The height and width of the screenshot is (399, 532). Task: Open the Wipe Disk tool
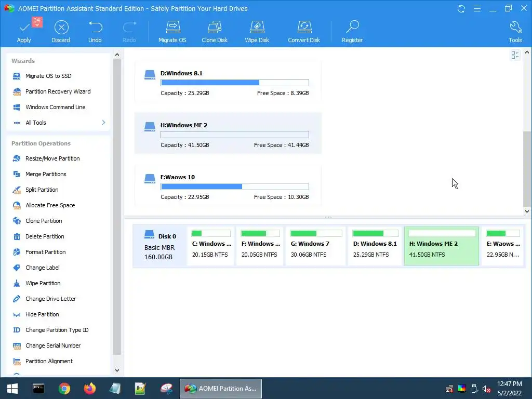pos(257,32)
